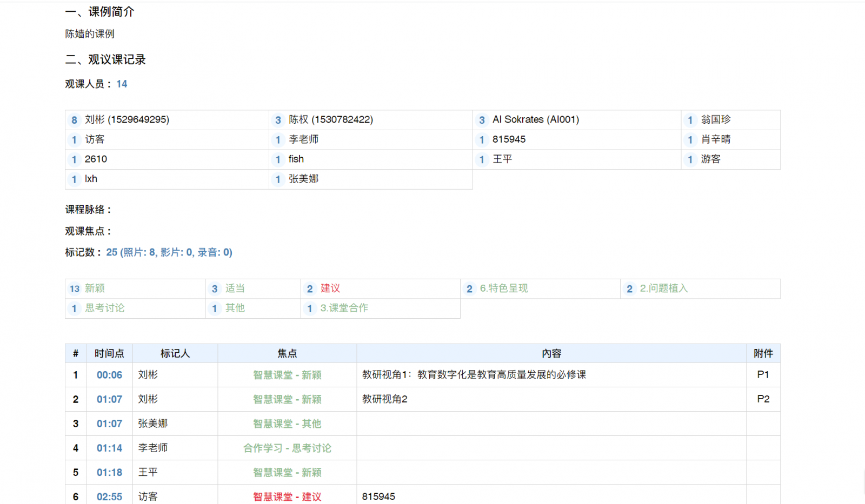This screenshot has height=504, width=865.
Task: Select the red 建议 tag
Action: (x=330, y=288)
